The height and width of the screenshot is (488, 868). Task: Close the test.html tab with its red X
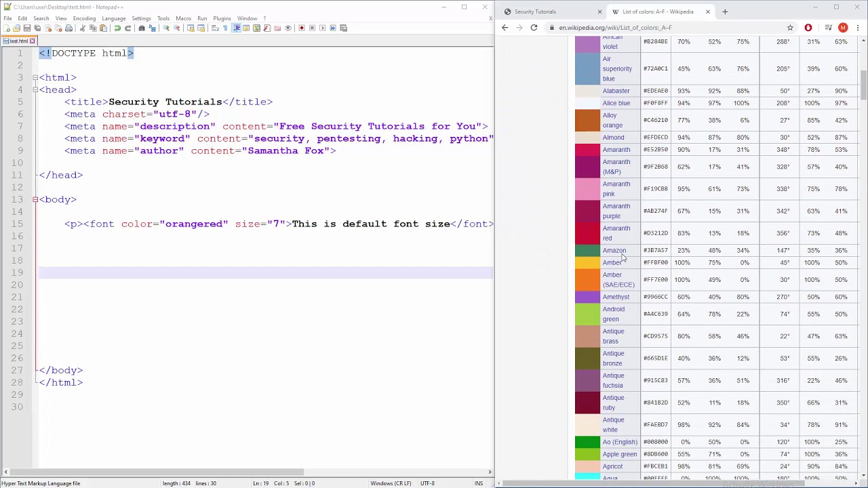click(x=32, y=41)
